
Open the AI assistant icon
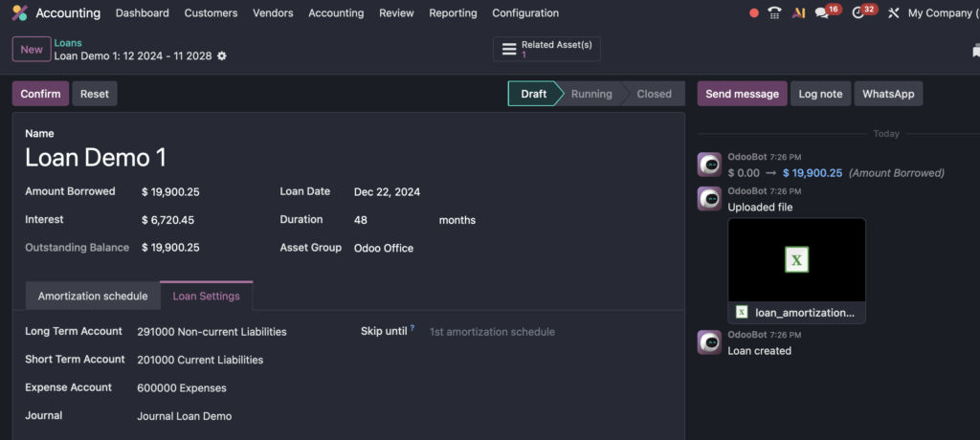pos(798,13)
